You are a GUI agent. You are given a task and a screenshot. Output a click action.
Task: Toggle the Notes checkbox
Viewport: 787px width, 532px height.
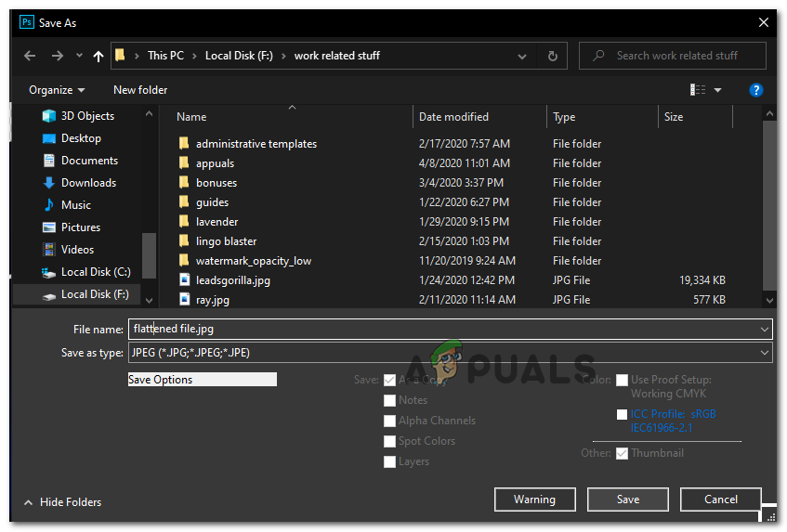pyautogui.click(x=389, y=401)
